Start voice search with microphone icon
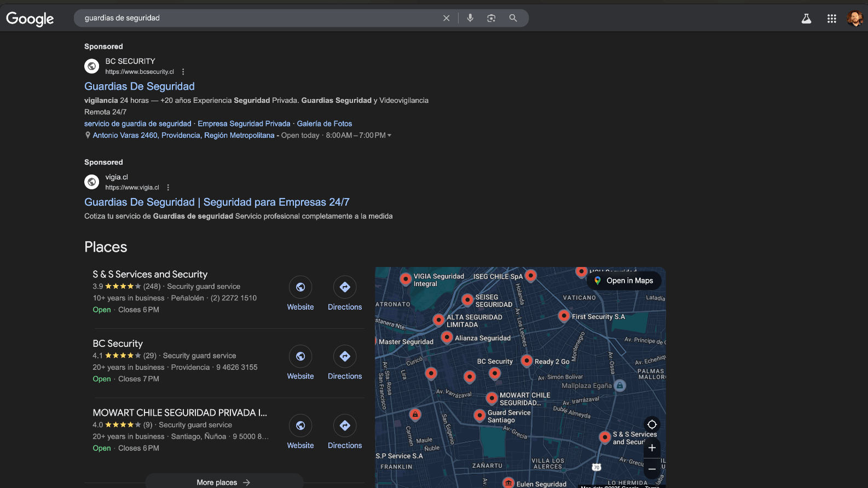The width and height of the screenshot is (868, 488). click(x=470, y=18)
